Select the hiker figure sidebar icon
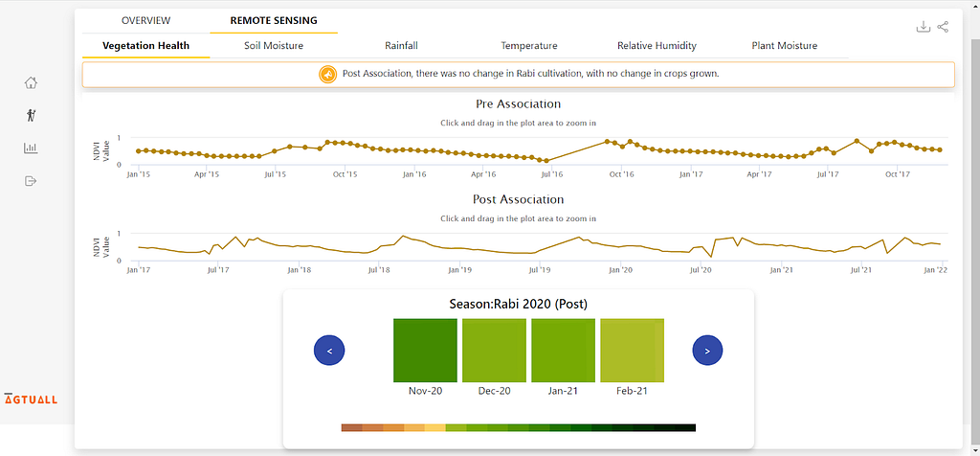Viewport: 980px width, 456px height. tap(31, 115)
